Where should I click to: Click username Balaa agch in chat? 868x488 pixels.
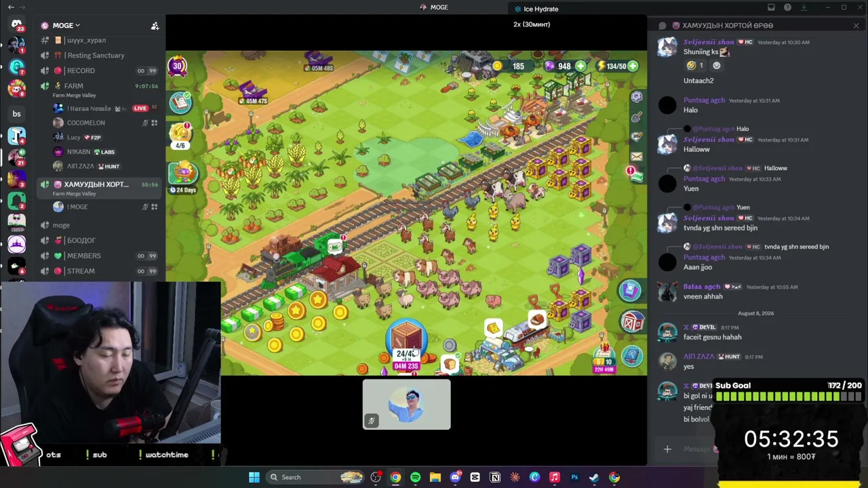702,287
